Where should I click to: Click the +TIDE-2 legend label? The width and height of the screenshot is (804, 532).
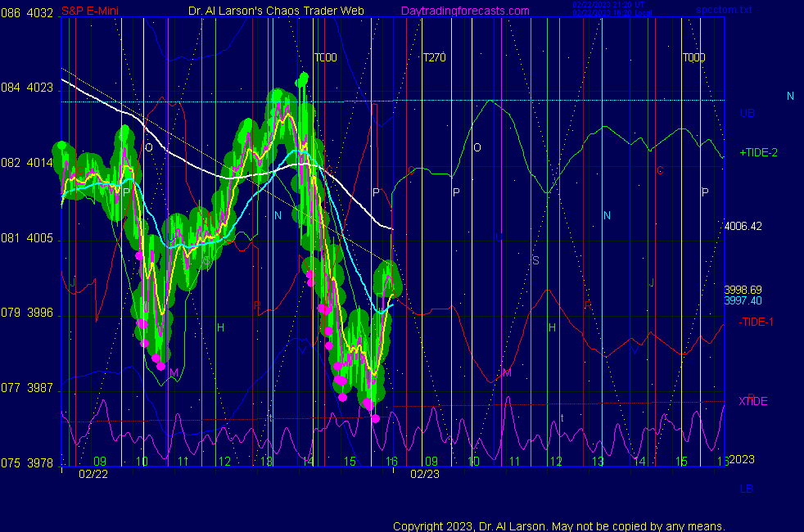[758, 152]
